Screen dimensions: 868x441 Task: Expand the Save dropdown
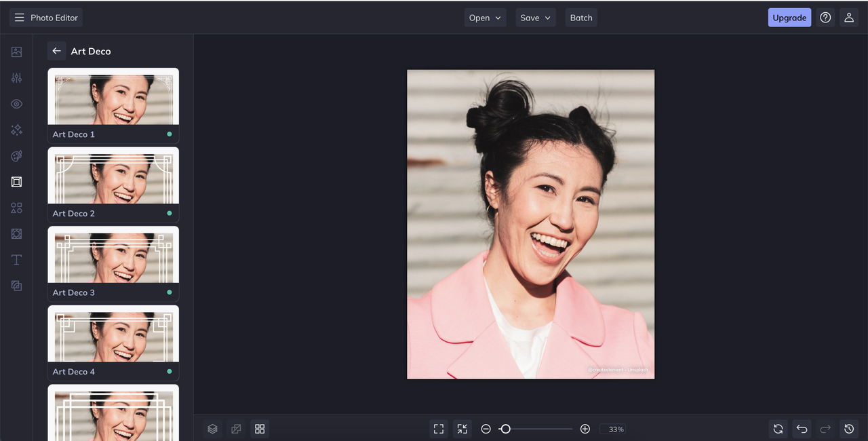click(536, 18)
